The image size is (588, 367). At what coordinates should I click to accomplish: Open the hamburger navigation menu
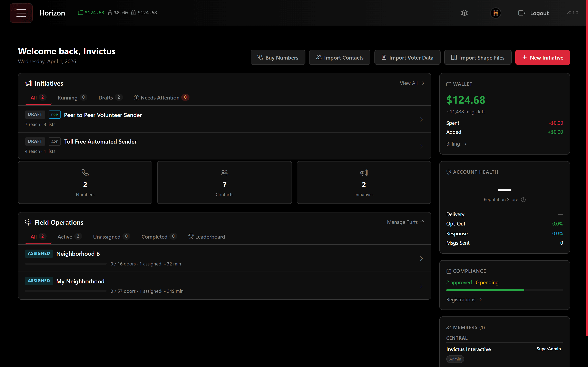[21, 13]
